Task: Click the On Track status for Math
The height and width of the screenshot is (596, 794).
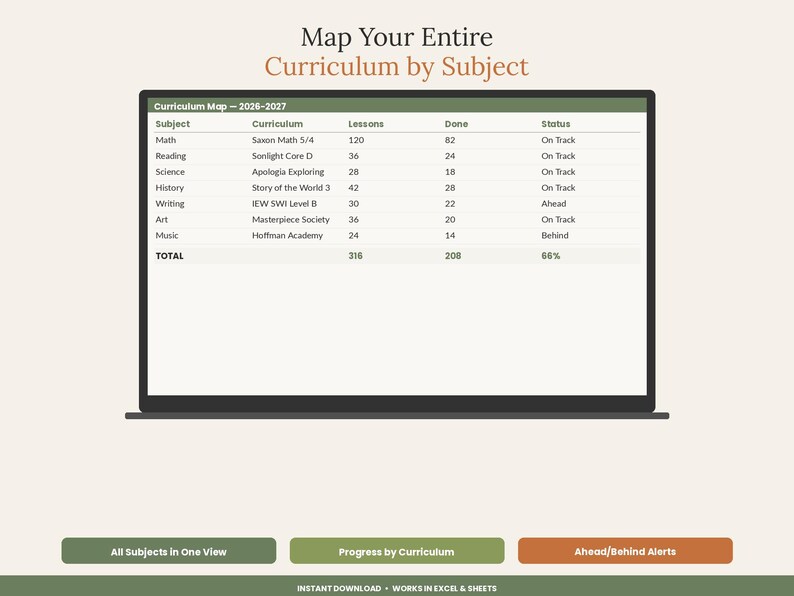Action: pyautogui.click(x=558, y=140)
